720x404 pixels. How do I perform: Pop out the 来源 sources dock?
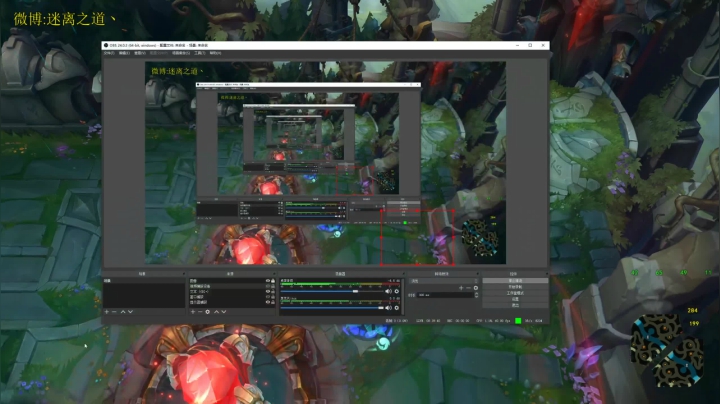click(x=273, y=274)
